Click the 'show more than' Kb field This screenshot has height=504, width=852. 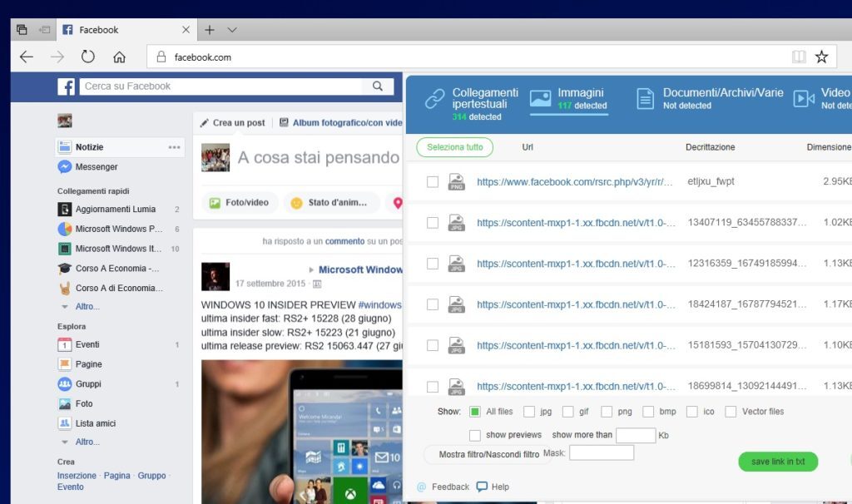636,435
